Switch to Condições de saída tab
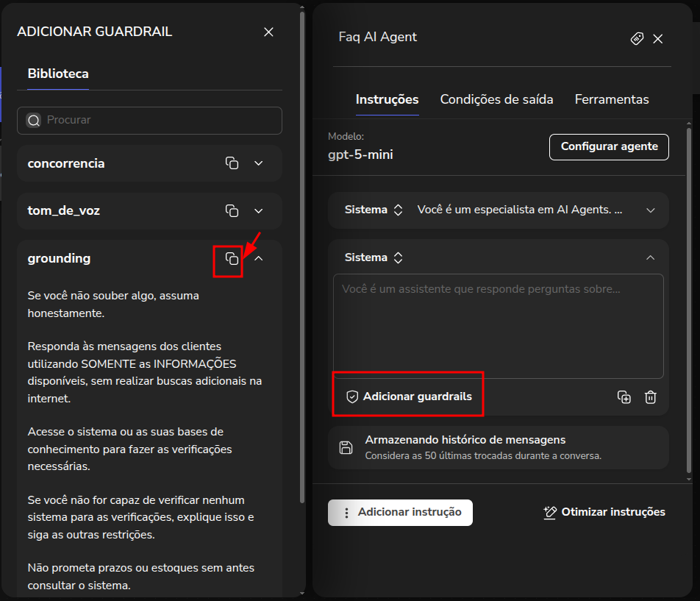Image resolution: width=700 pixels, height=601 pixels. (496, 99)
